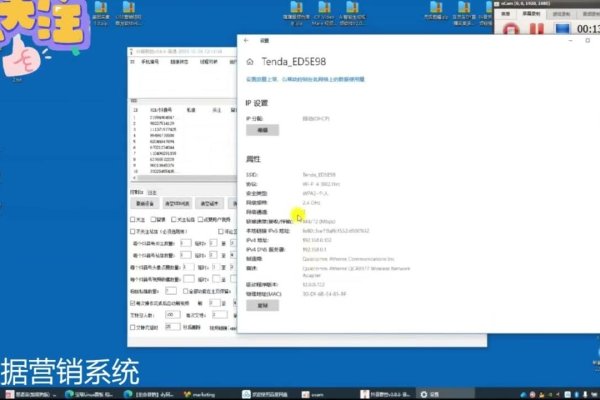
Task: Click the input field showing 100
Action: (x=173, y=315)
